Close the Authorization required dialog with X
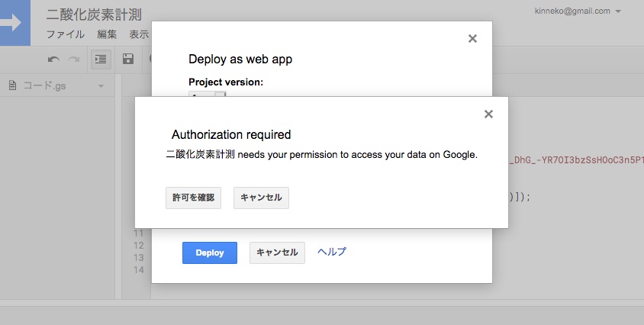This screenshot has height=325, width=644. [488, 114]
